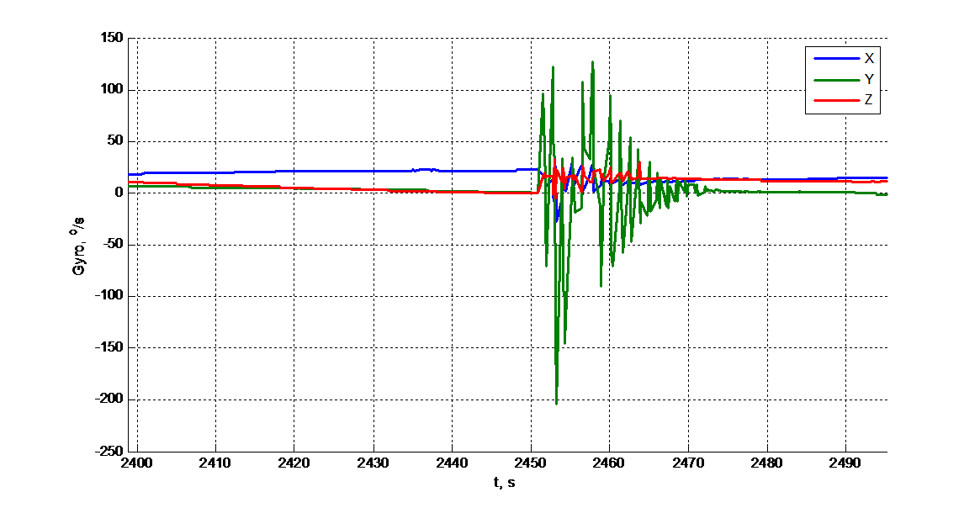980x508 pixels.
Task: Click the y-axis tick label 150
Action: (112, 38)
